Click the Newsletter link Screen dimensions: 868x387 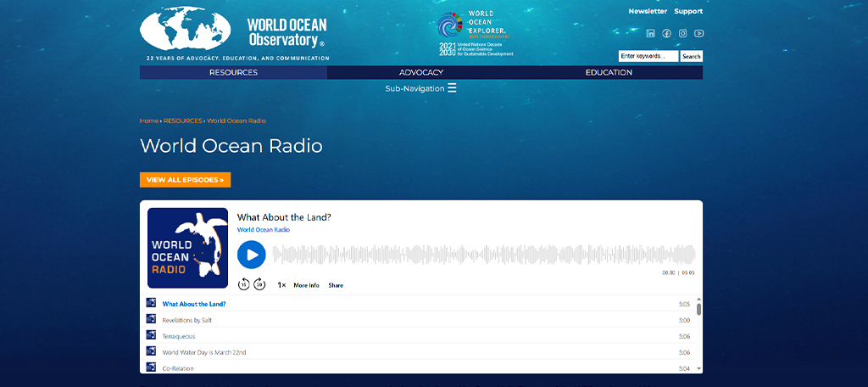click(x=648, y=11)
